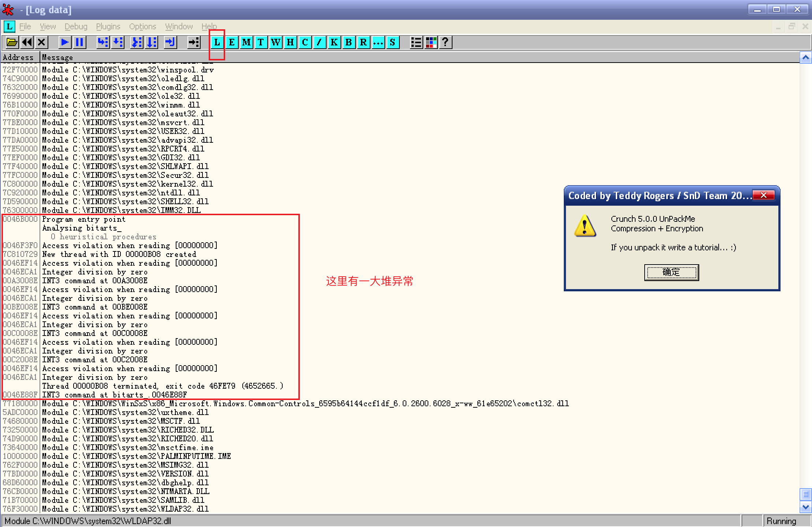Open the Debug menu
Screen dimensions: 812x527
click(76, 27)
